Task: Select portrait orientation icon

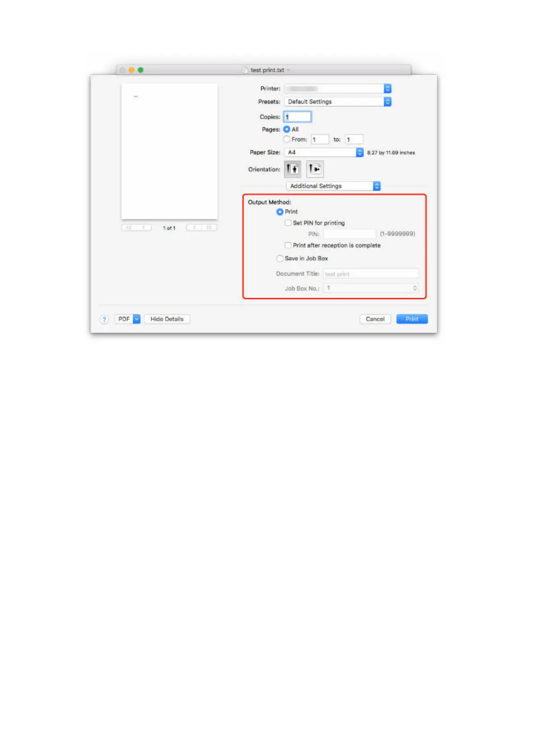Action: pos(292,169)
